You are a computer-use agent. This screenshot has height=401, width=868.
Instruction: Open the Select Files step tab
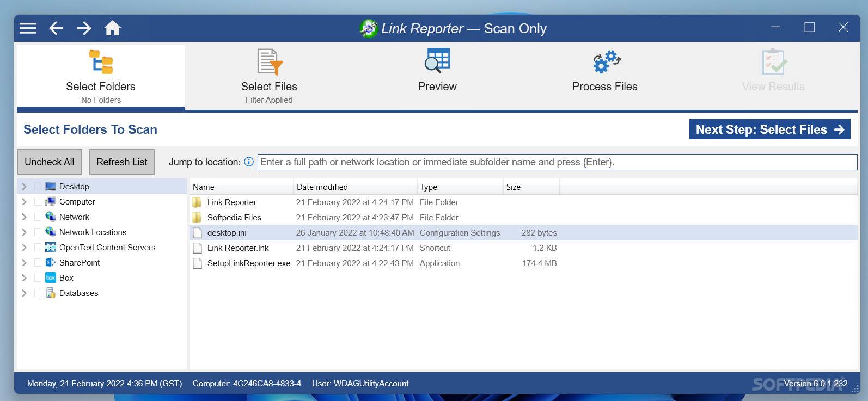[x=269, y=77]
